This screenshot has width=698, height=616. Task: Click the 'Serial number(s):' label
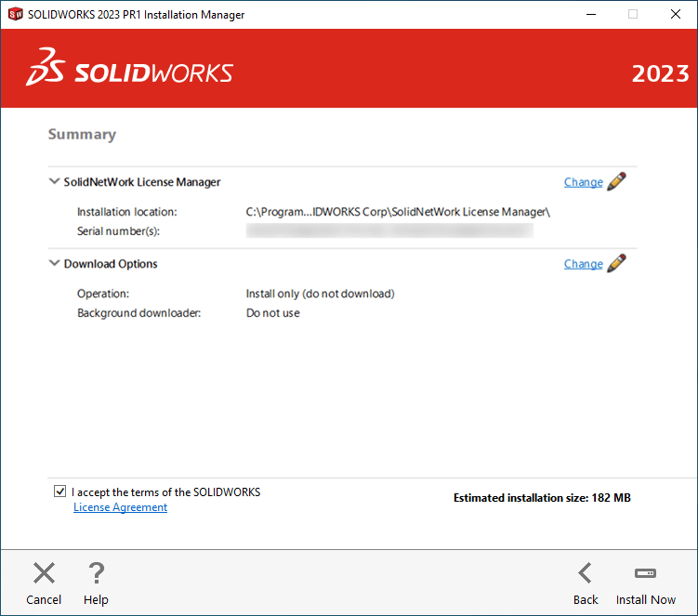pyautogui.click(x=118, y=231)
